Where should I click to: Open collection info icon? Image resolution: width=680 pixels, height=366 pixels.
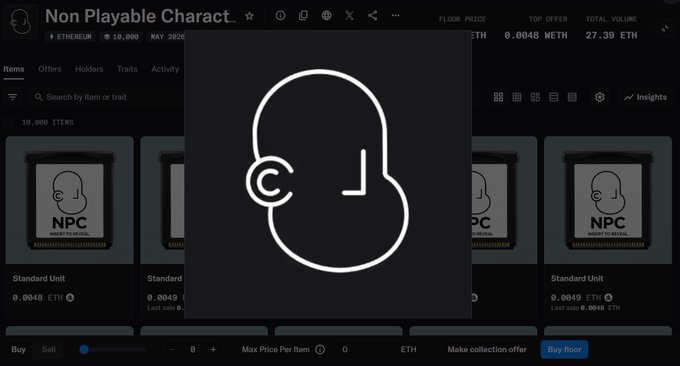click(x=281, y=16)
